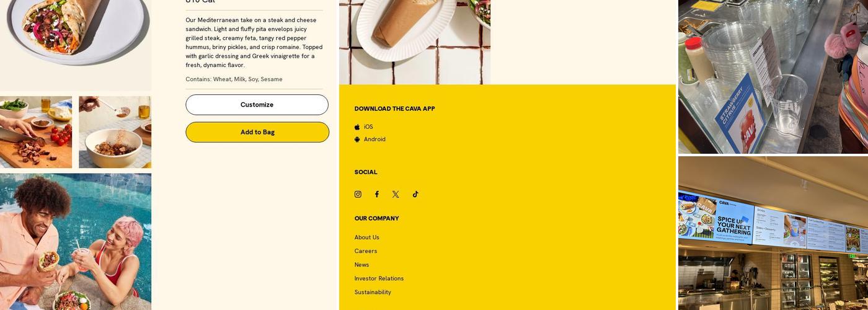Open the restaurant menu board photo
The width and height of the screenshot is (868, 310).
[x=773, y=233]
